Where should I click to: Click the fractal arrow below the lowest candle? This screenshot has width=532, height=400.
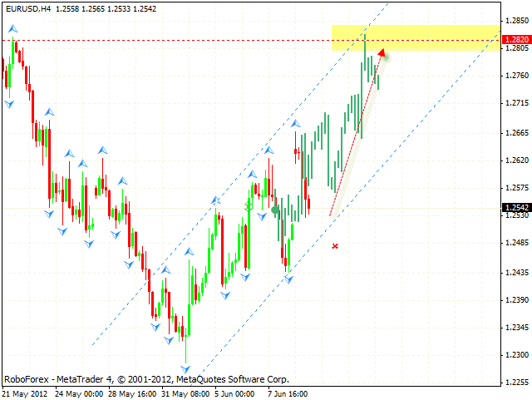click(185, 369)
